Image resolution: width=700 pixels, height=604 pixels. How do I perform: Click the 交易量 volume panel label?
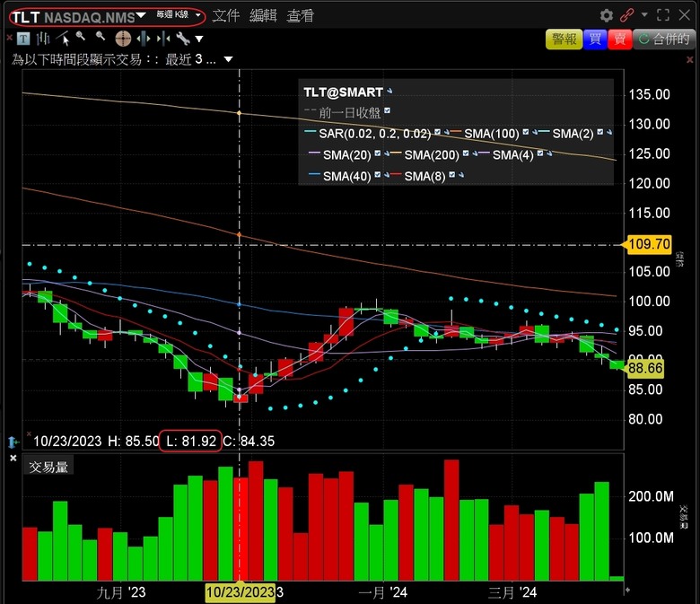point(48,467)
